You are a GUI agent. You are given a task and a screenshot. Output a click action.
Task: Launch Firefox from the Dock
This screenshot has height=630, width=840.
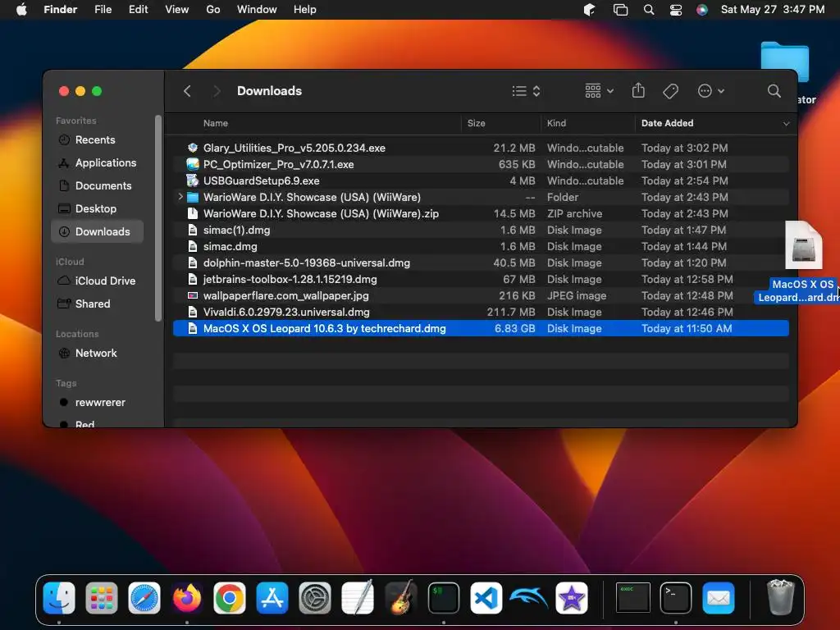click(187, 598)
